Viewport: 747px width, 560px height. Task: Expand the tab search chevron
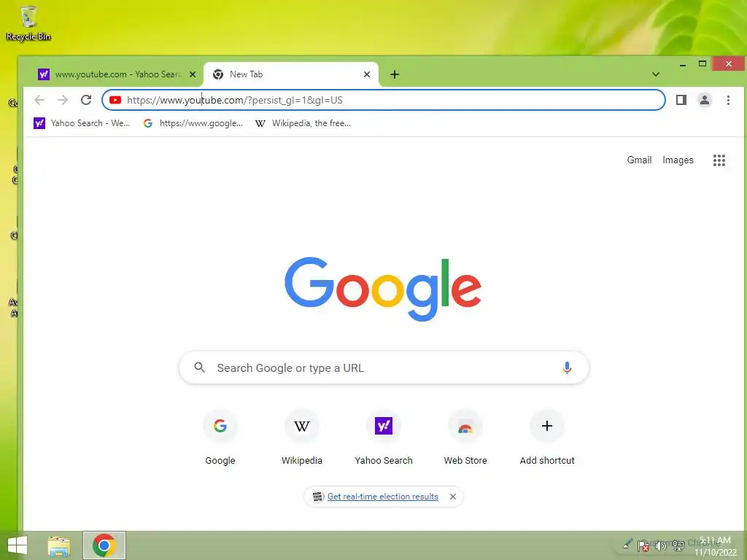click(x=656, y=74)
